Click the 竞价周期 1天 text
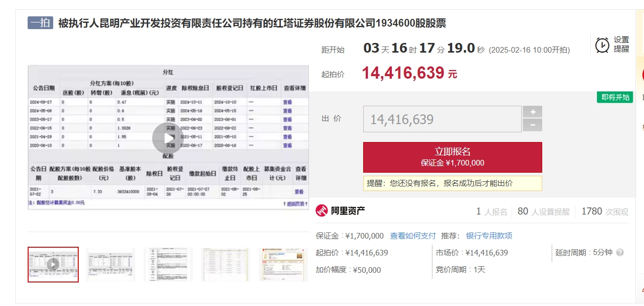This screenshot has width=644, height=306. point(460,270)
